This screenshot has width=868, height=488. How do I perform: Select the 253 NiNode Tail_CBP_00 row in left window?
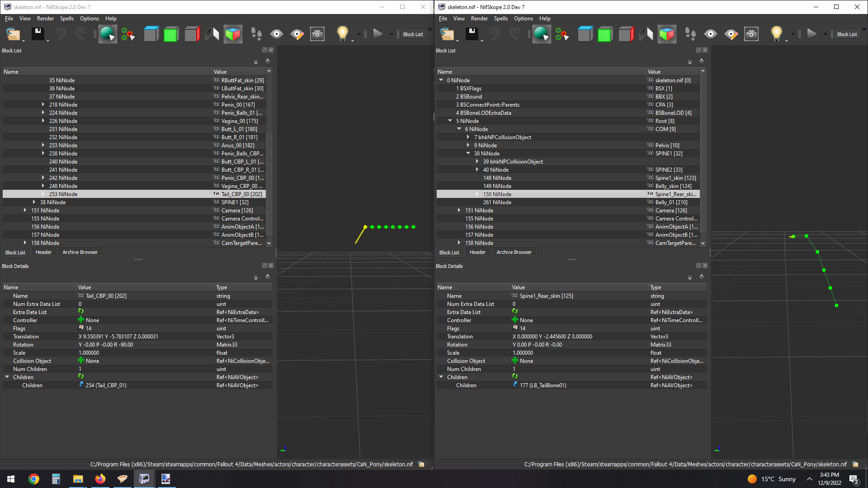[x=134, y=194]
